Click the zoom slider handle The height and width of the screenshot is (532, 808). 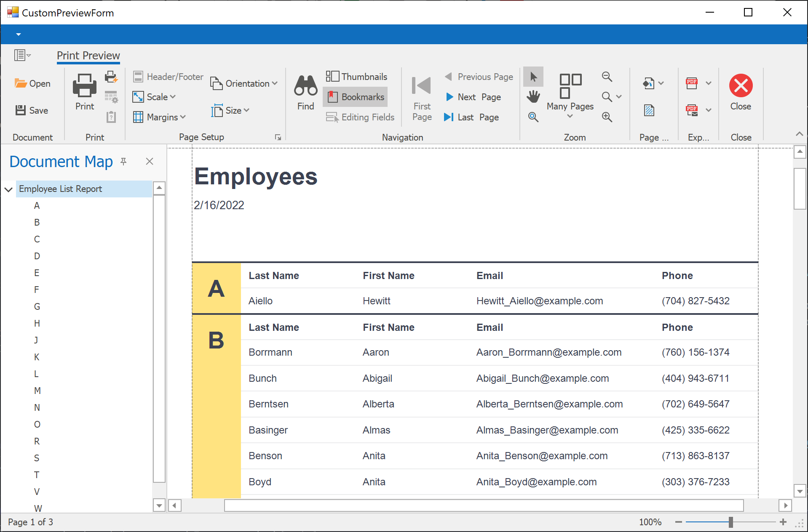pos(731,522)
